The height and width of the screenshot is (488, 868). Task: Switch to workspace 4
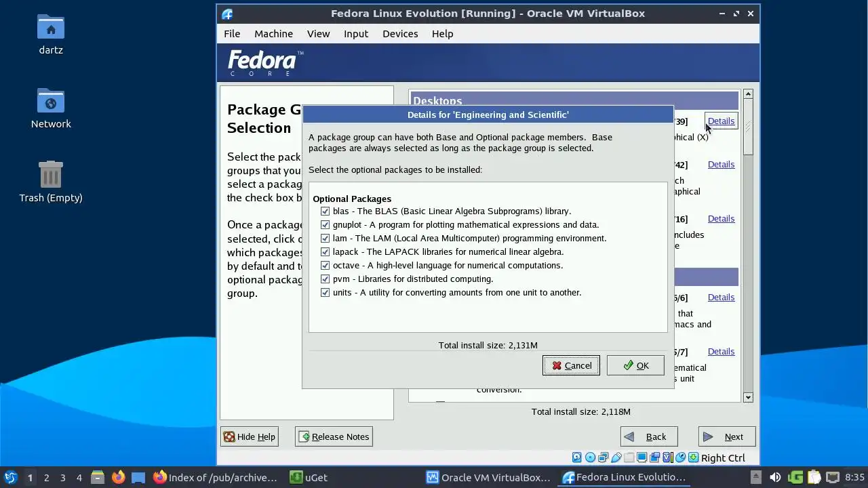pyautogui.click(x=79, y=477)
